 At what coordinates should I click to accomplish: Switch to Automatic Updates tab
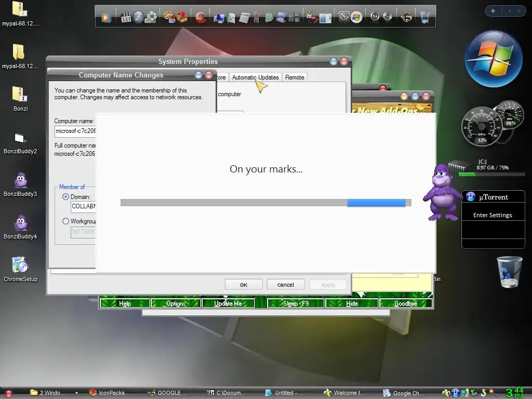255,77
